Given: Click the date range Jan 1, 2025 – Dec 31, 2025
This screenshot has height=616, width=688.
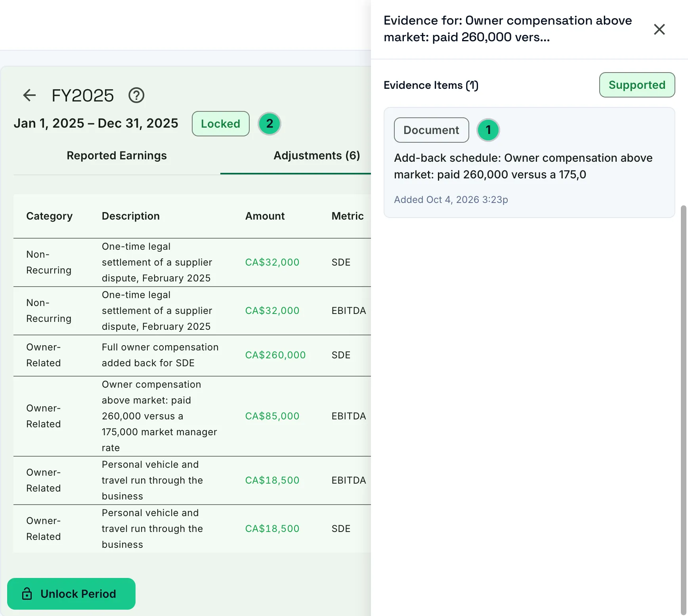Looking at the screenshot, I should tap(96, 123).
